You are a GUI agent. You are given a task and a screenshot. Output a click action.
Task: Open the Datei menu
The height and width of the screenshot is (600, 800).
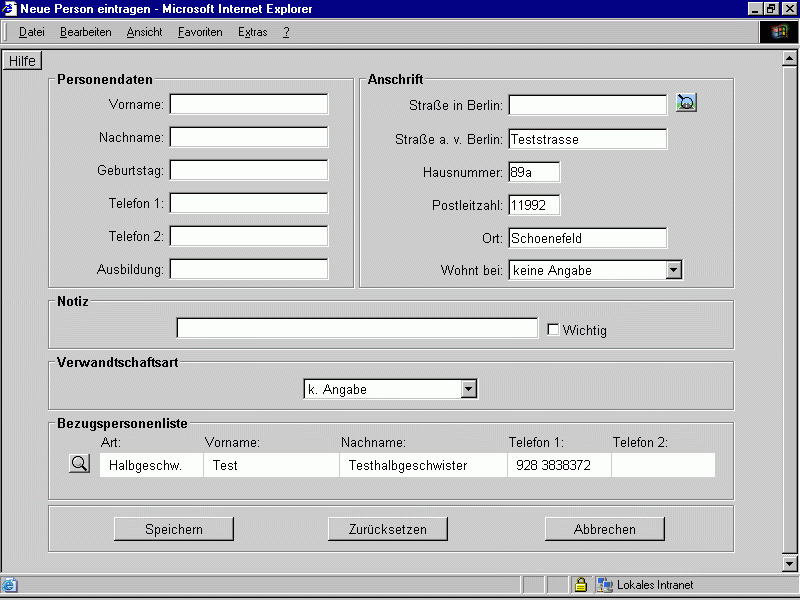[32, 32]
